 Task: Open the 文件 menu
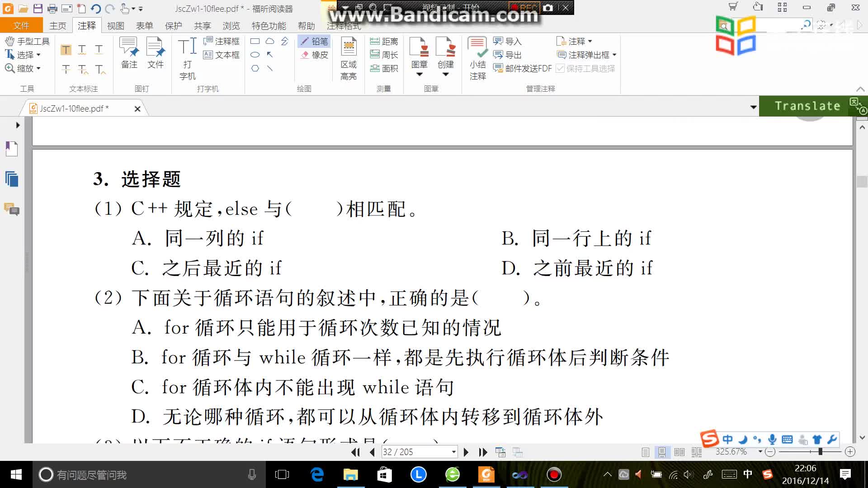pyautogui.click(x=21, y=26)
